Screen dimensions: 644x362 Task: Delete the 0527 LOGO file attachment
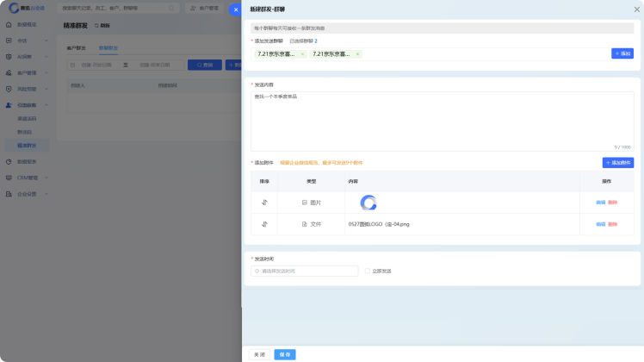(612, 224)
